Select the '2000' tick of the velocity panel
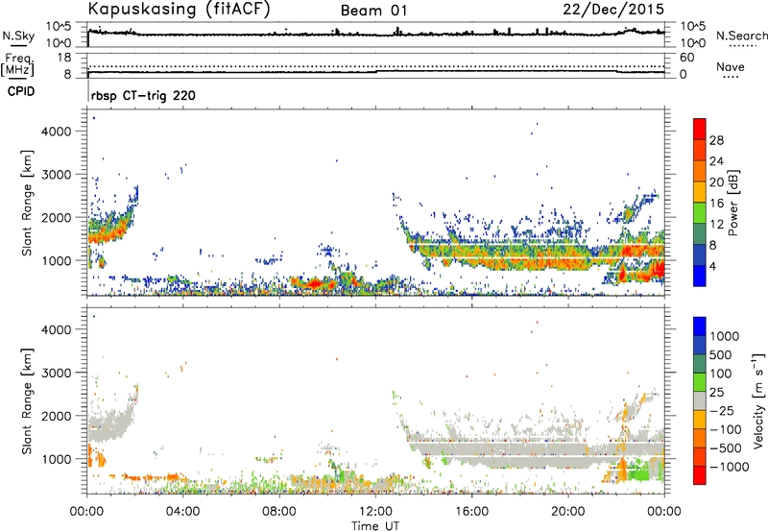The width and height of the screenshot is (768, 532). click(x=56, y=416)
